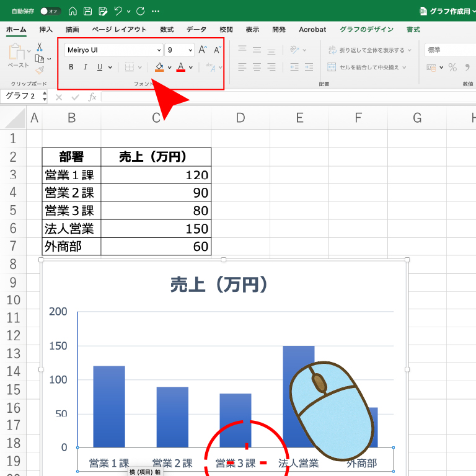Click the Format Painter brush icon

pos(40,70)
